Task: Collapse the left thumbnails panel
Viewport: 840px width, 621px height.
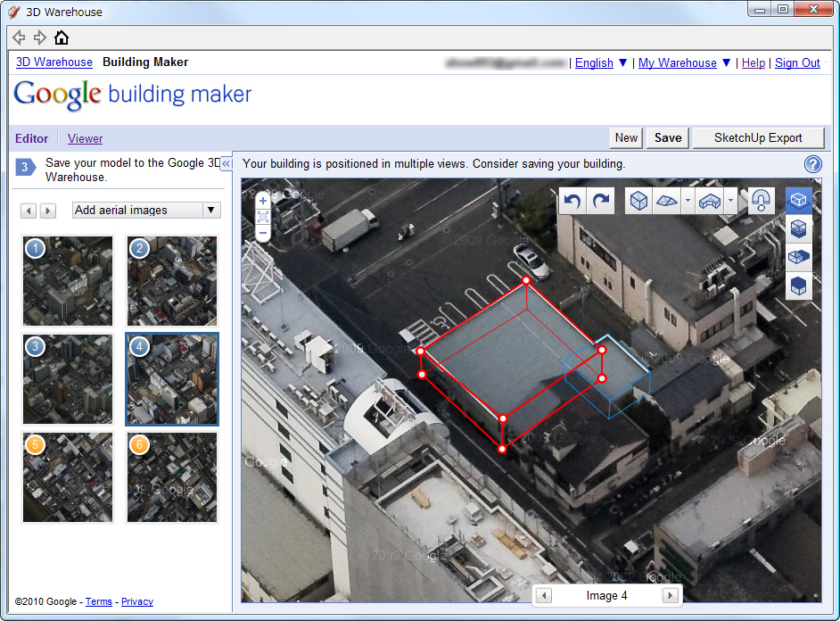Action: click(x=226, y=163)
